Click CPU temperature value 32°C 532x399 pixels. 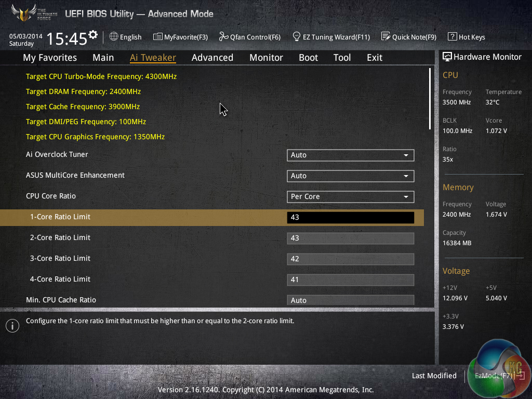tap(493, 102)
